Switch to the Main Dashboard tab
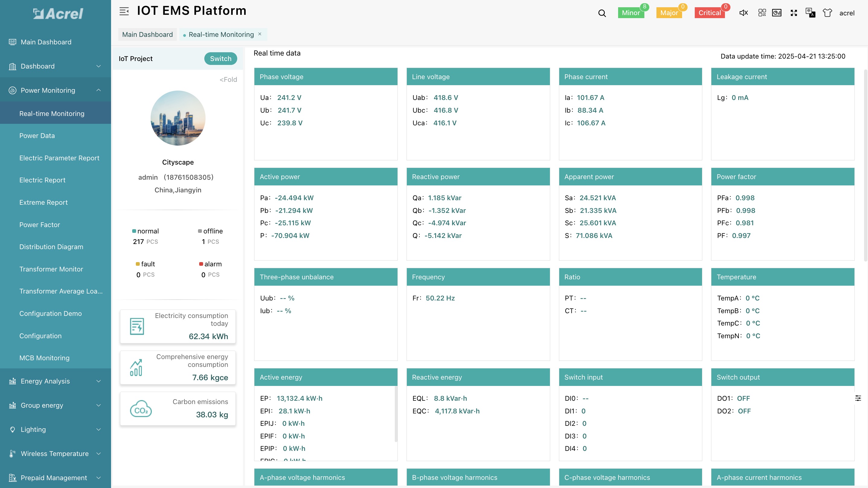The width and height of the screenshot is (868, 488). 147,34
